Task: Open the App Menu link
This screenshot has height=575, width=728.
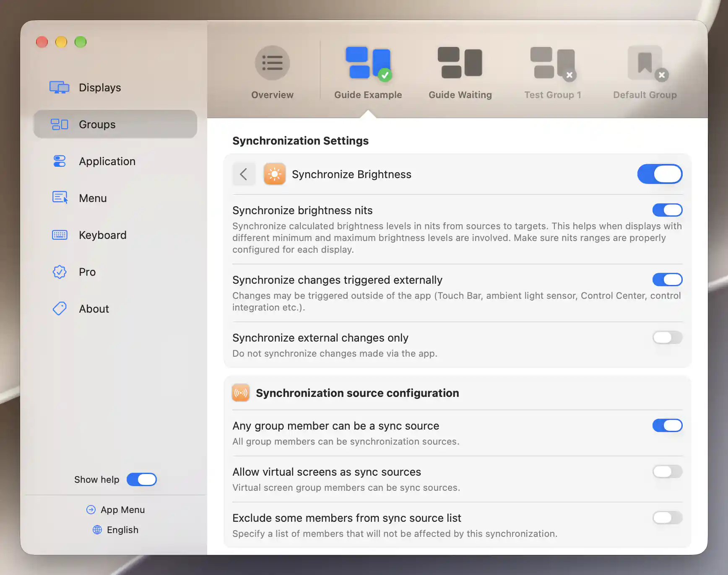Action: [122, 510]
